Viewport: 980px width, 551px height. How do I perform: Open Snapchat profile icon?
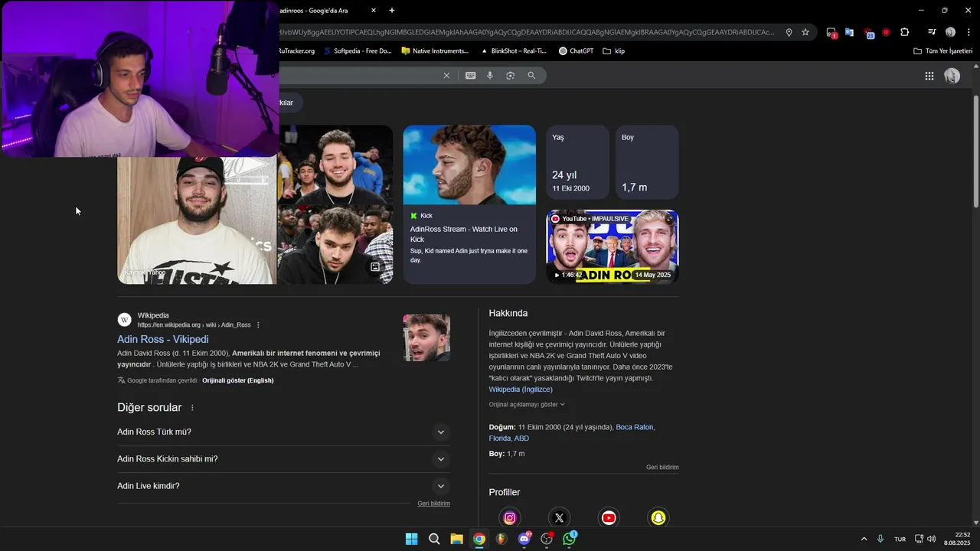[658, 518]
